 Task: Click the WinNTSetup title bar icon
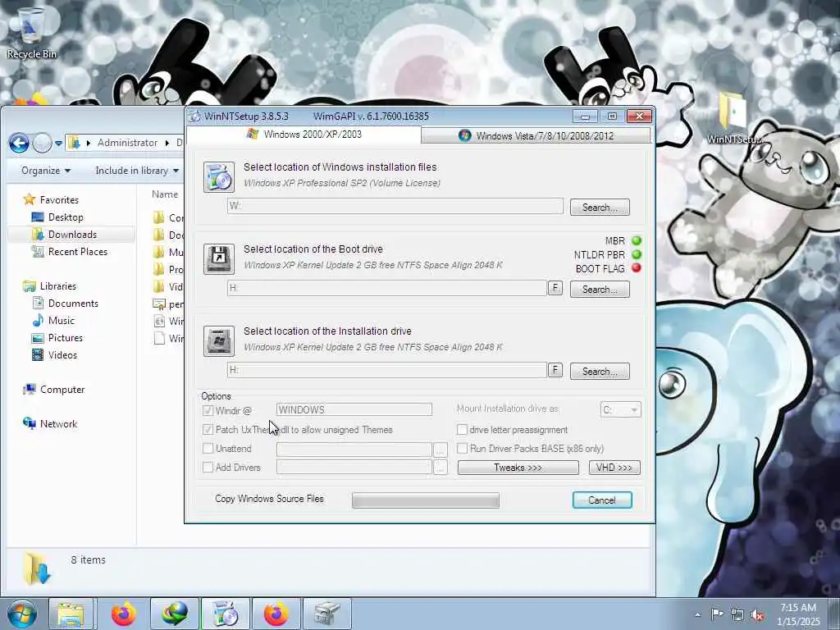pyautogui.click(x=195, y=116)
